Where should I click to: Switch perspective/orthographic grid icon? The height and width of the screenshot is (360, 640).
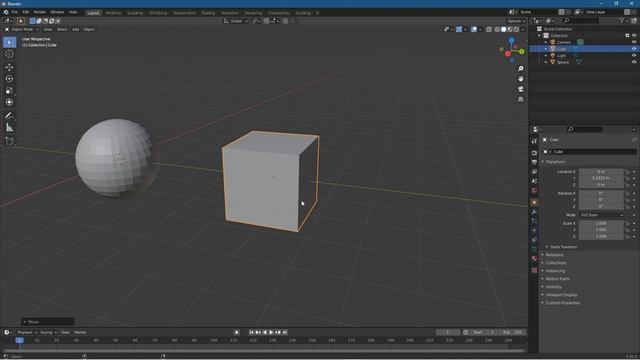(520, 99)
